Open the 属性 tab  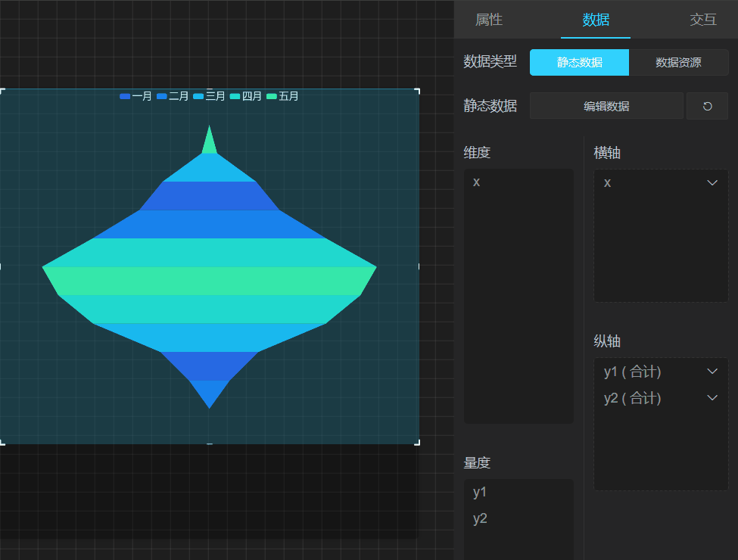[489, 20]
